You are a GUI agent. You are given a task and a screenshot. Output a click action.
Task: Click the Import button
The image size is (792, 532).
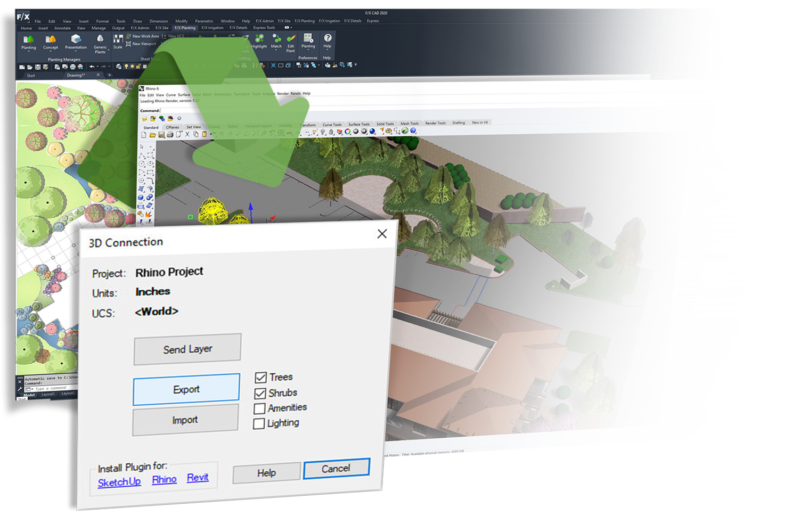[x=185, y=420]
